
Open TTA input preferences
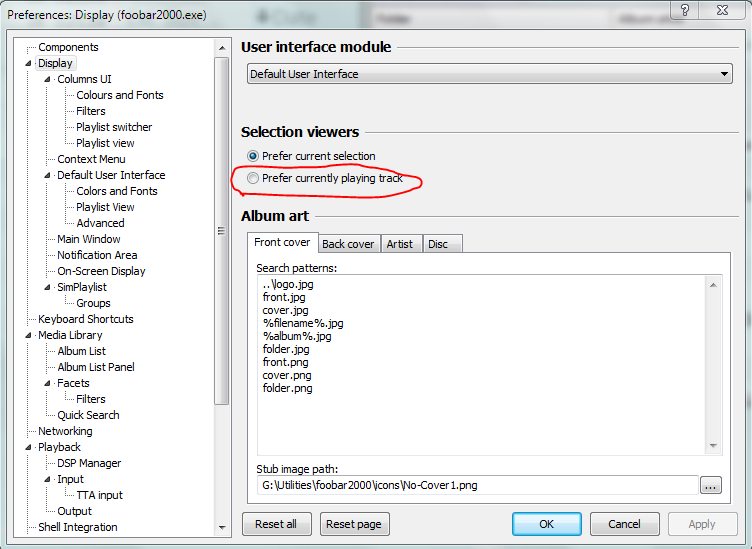coord(99,495)
